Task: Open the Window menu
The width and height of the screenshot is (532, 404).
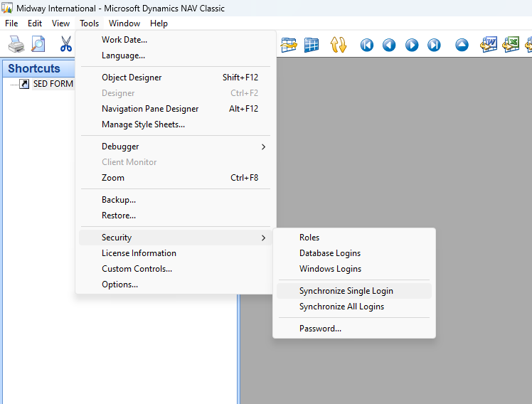Action: (124, 23)
